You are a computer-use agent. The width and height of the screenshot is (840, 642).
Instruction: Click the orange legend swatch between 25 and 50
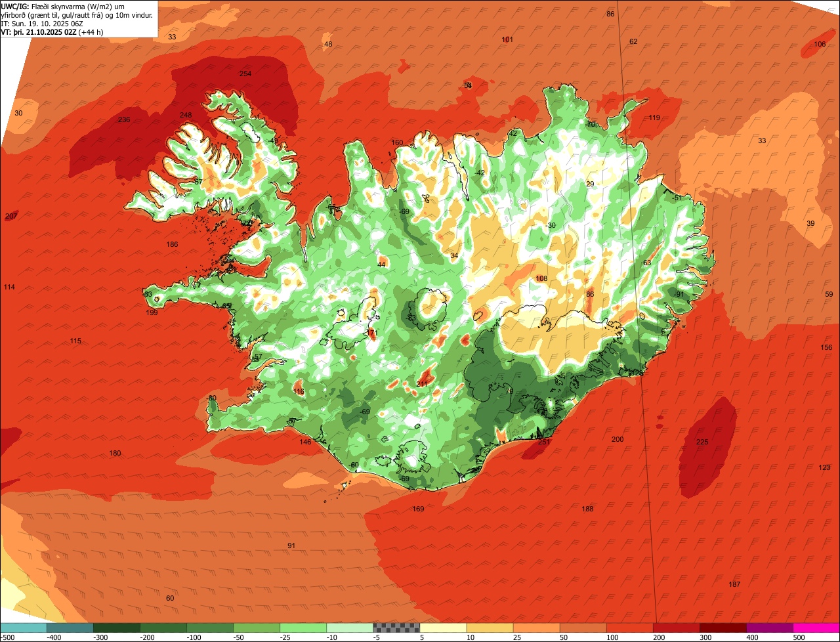536,628
